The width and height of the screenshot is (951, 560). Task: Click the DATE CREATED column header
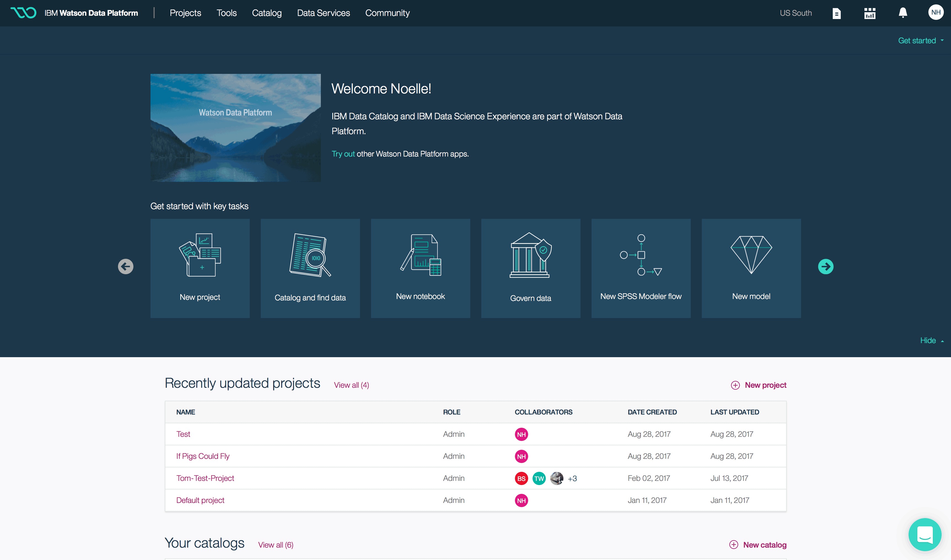click(652, 412)
